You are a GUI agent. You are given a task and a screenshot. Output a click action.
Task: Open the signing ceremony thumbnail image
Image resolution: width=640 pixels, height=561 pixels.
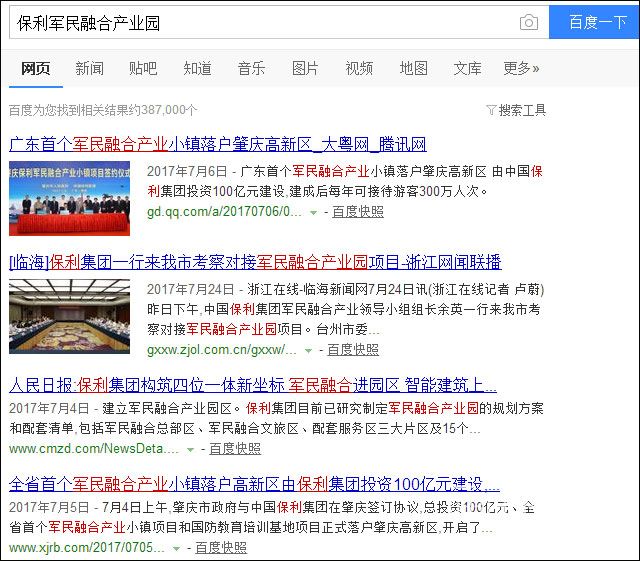[69, 198]
